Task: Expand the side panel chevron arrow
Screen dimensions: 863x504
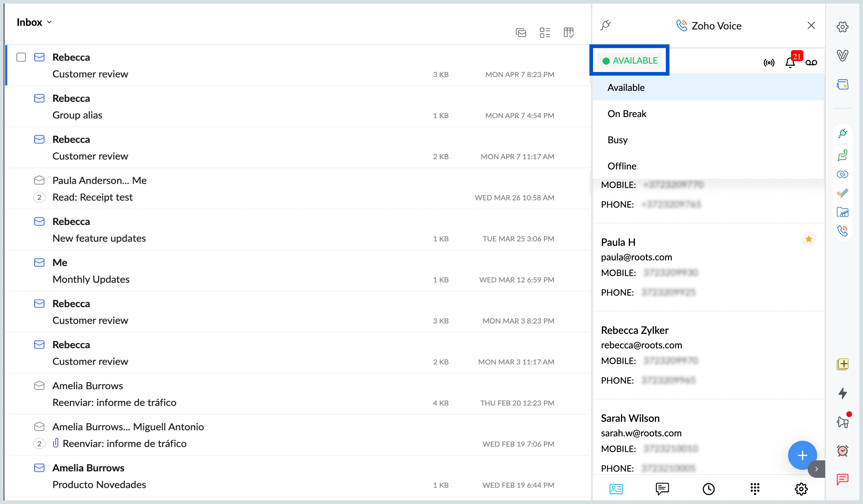Action: coord(816,469)
